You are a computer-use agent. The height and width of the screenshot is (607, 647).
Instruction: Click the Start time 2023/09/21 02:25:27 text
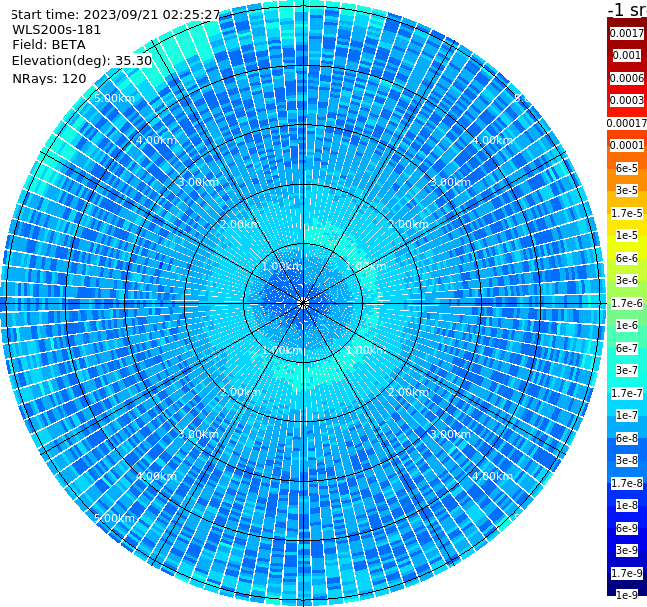(x=115, y=15)
